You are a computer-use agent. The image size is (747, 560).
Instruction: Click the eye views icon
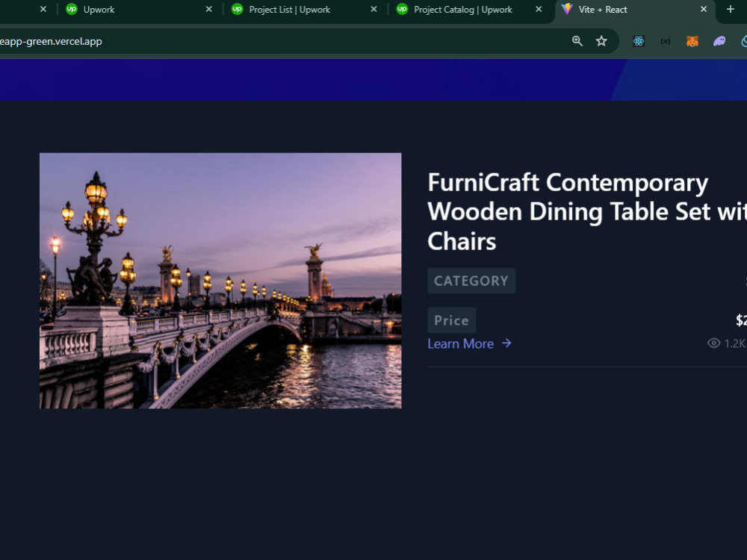click(713, 343)
